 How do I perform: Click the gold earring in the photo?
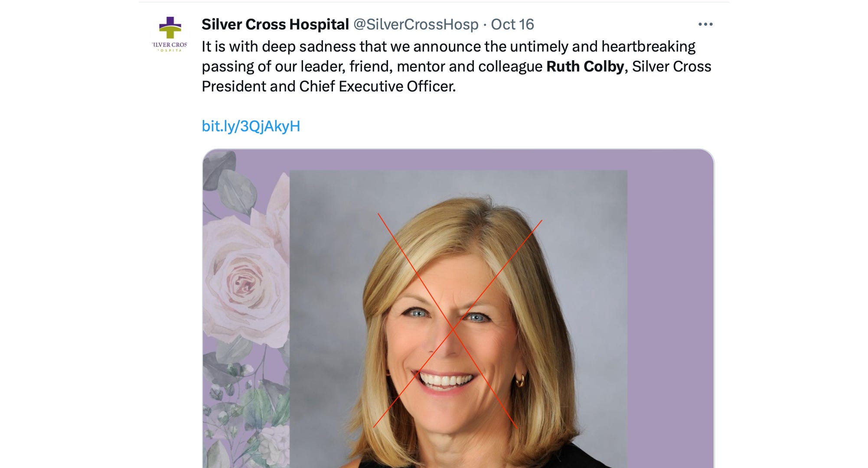click(519, 381)
